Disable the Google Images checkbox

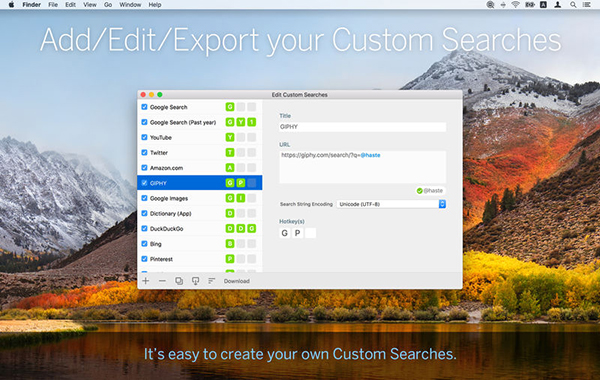click(x=144, y=198)
